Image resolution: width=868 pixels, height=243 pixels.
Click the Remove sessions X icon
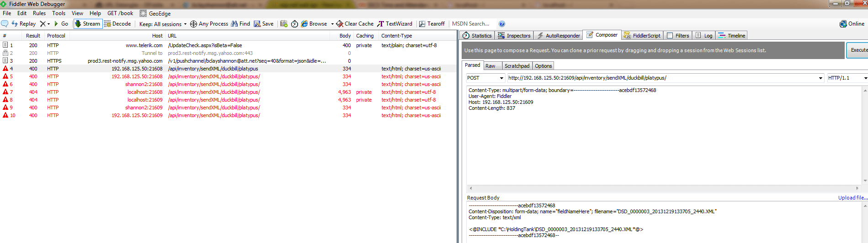click(43, 24)
